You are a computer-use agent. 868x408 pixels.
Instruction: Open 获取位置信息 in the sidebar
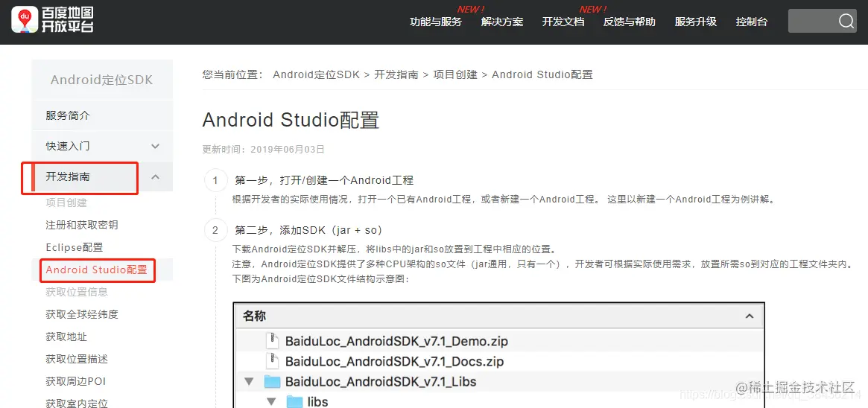tap(77, 292)
